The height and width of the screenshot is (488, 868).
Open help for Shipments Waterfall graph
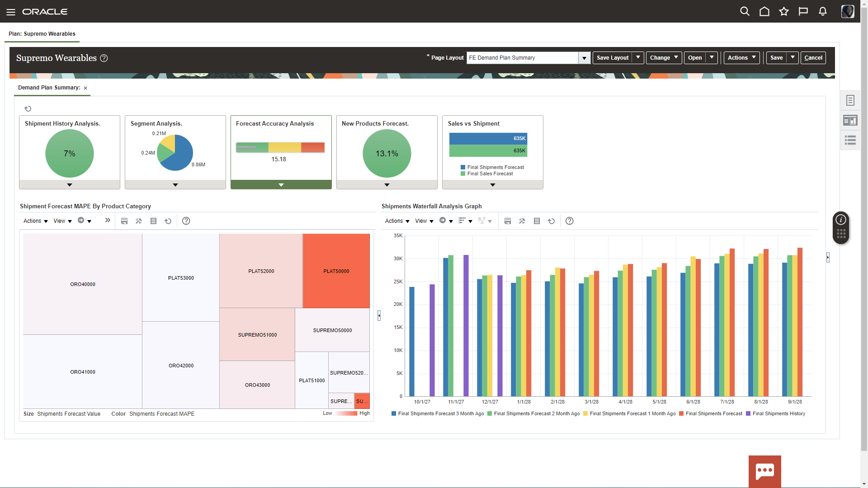click(x=570, y=221)
